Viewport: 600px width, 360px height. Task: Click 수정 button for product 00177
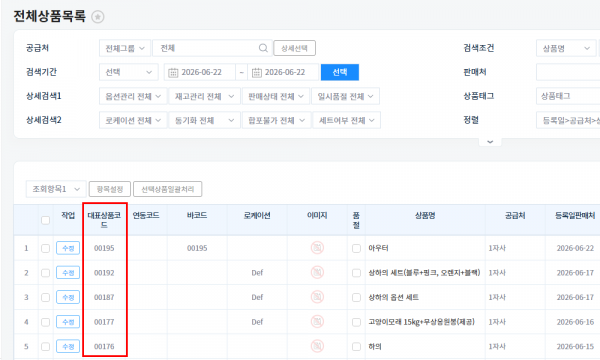pyautogui.click(x=68, y=322)
